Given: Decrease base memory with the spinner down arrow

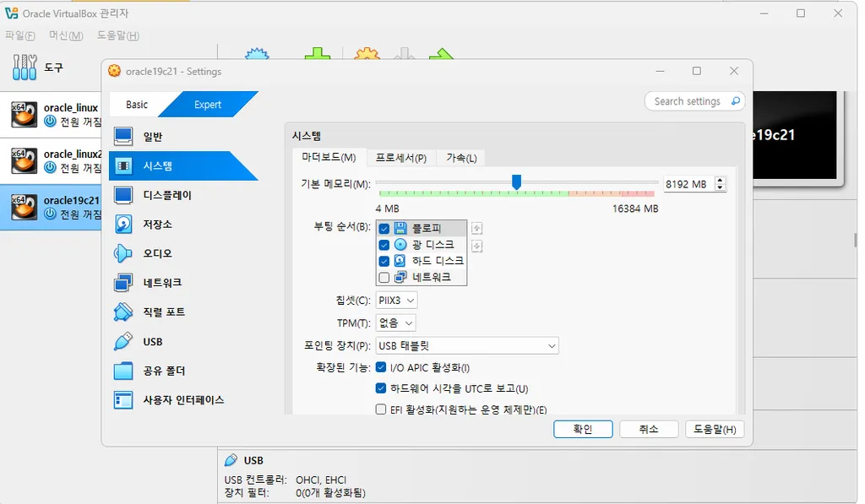Looking at the screenshot, I should pyautogui.click(x=720, y=187).
